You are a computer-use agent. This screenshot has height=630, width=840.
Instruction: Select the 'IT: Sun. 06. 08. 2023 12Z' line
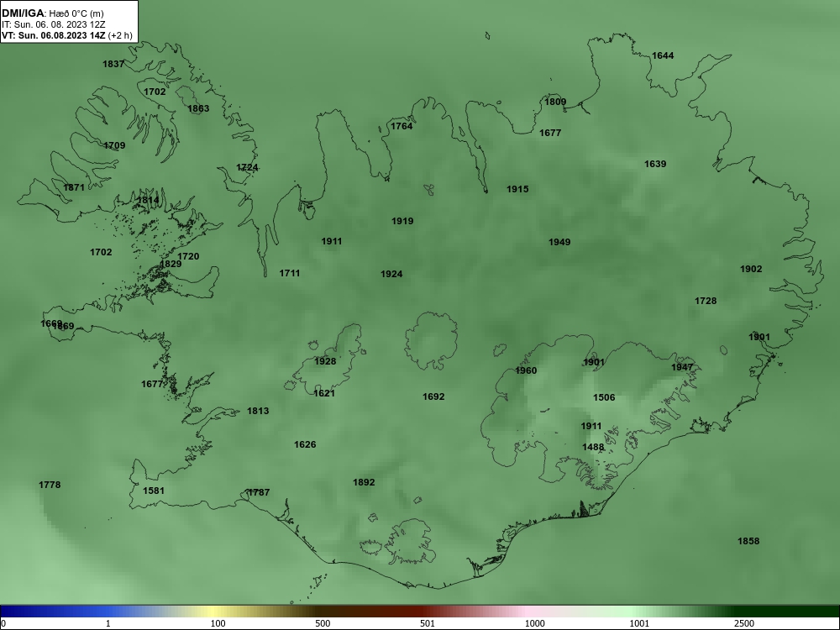[x=54, y=24]
